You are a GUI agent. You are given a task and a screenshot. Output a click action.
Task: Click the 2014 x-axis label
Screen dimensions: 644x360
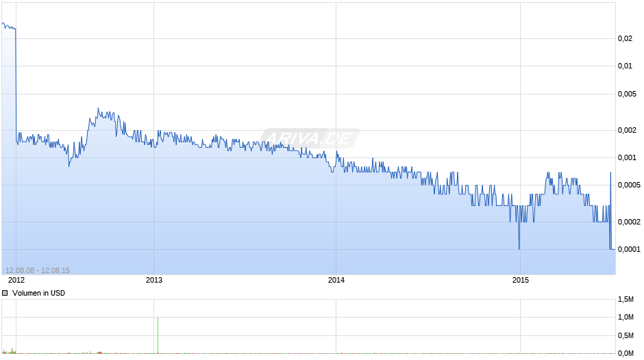pos(336,280)
